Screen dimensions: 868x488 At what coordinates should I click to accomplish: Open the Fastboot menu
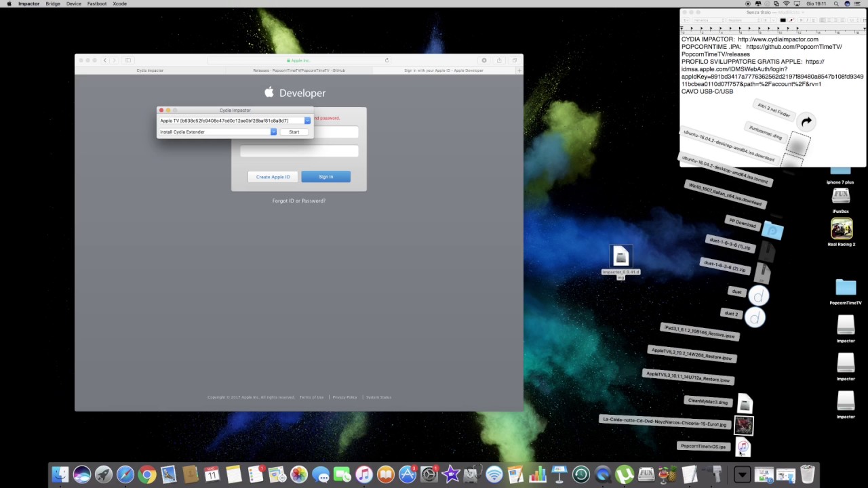tap(97, 3)
